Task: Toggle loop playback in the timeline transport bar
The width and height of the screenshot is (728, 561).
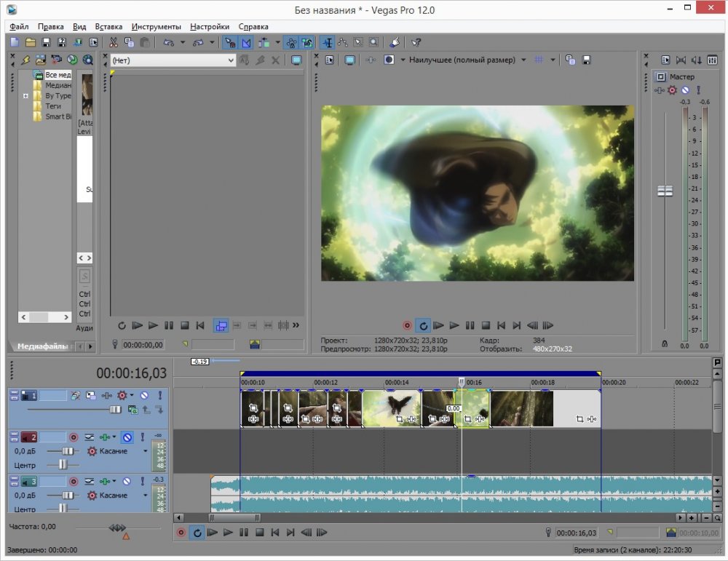Action: 197,533
